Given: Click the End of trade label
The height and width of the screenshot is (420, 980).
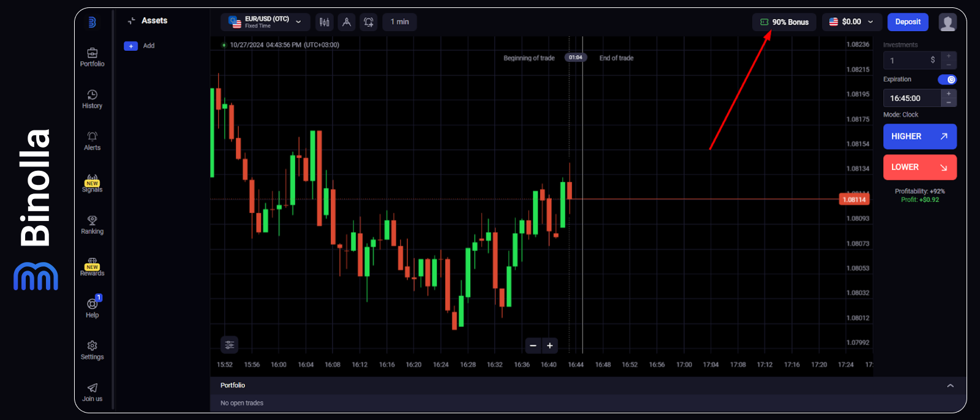Looking at the screenshot, I should click(x=616, y=58).
